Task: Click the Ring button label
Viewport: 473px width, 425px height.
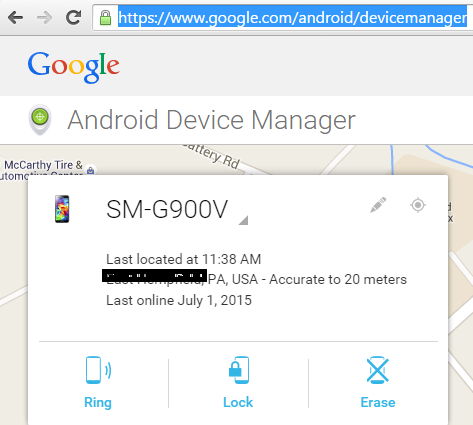Action: pos(98,402)
